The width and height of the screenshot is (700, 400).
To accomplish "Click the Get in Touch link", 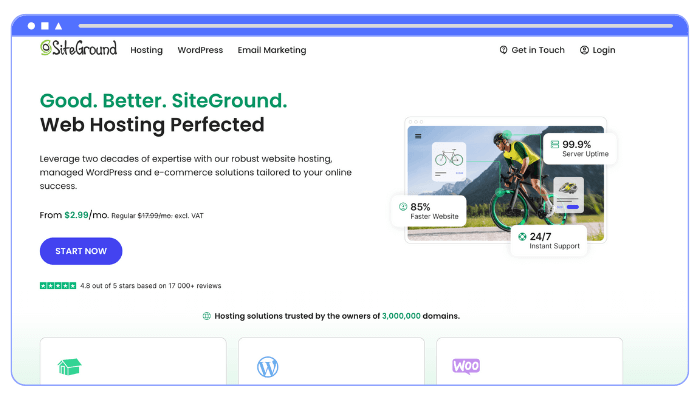I will click(x=538, y=50).
